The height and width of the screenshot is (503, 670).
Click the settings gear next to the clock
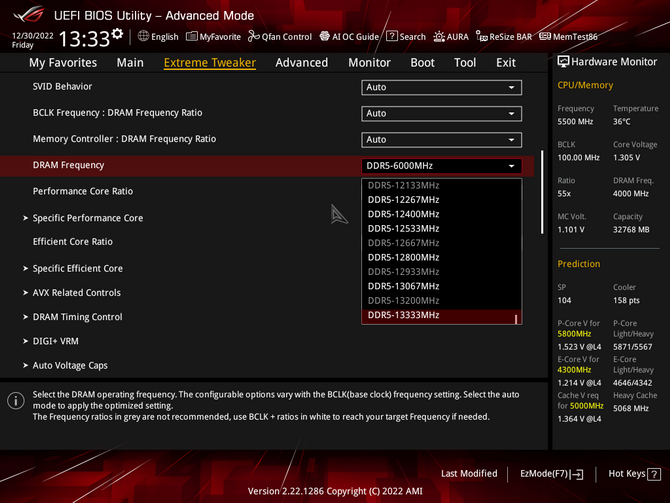pyautogui.click(x=117, y=34)
